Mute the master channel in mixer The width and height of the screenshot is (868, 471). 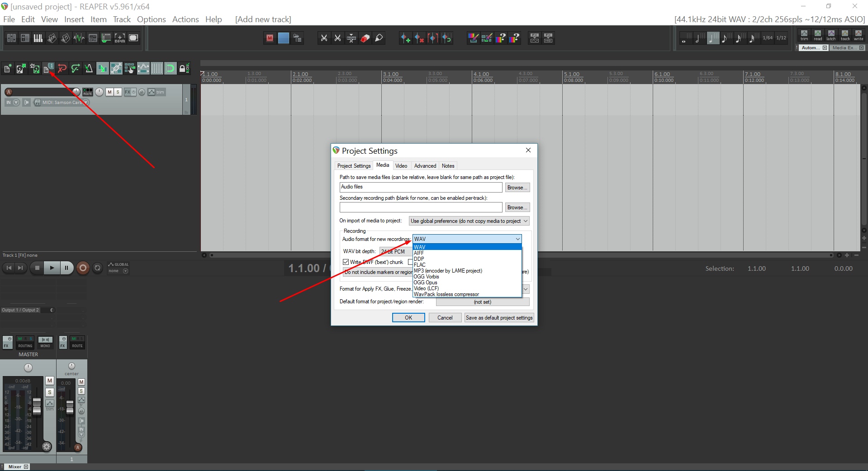click(x=50, y=381)
